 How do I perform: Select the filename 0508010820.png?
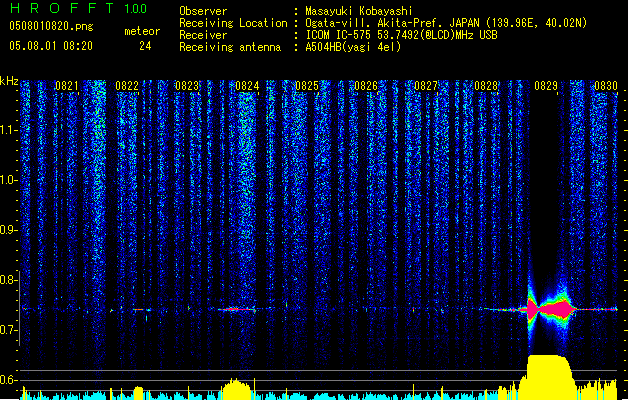tap(51, 26)
